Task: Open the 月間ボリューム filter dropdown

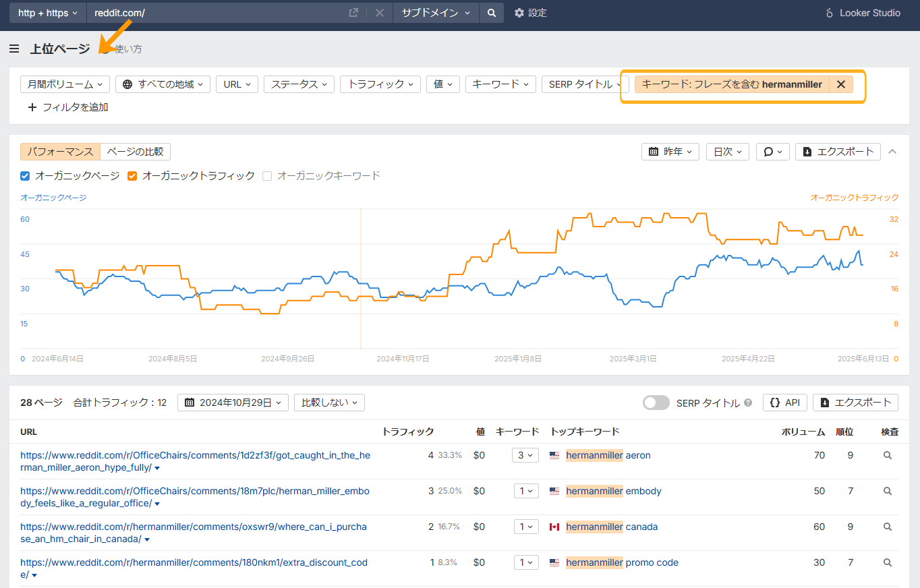Action: coord(64,84)
